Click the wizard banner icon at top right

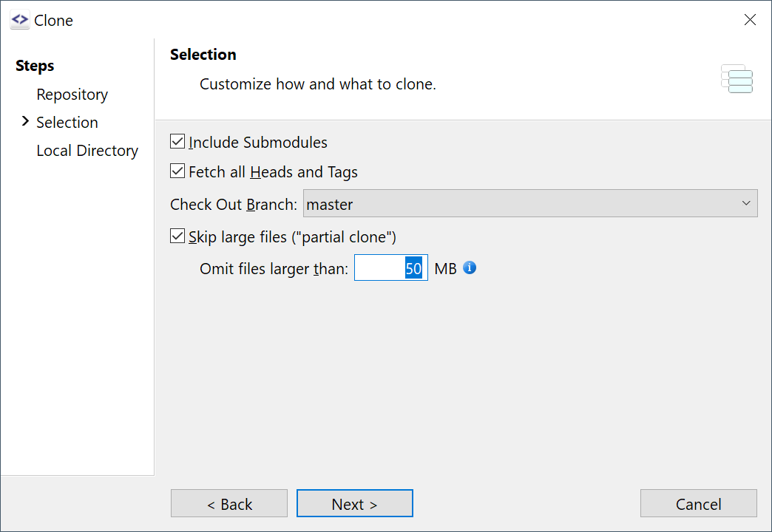[737, 78]
